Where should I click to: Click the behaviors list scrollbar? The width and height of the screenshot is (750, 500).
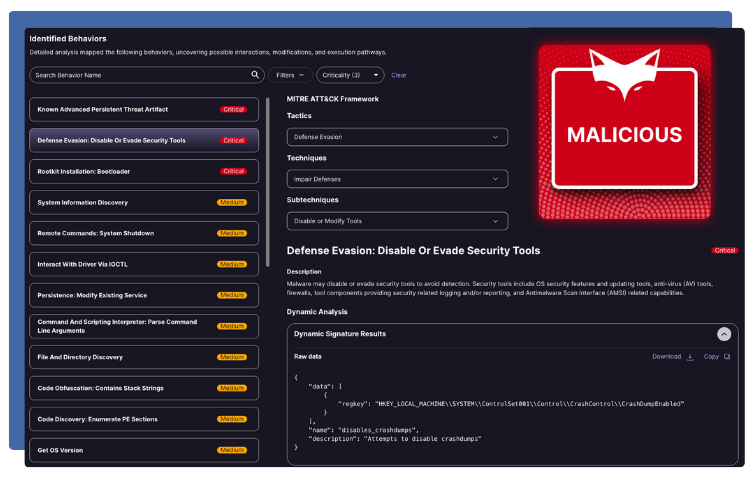[267, 182]
